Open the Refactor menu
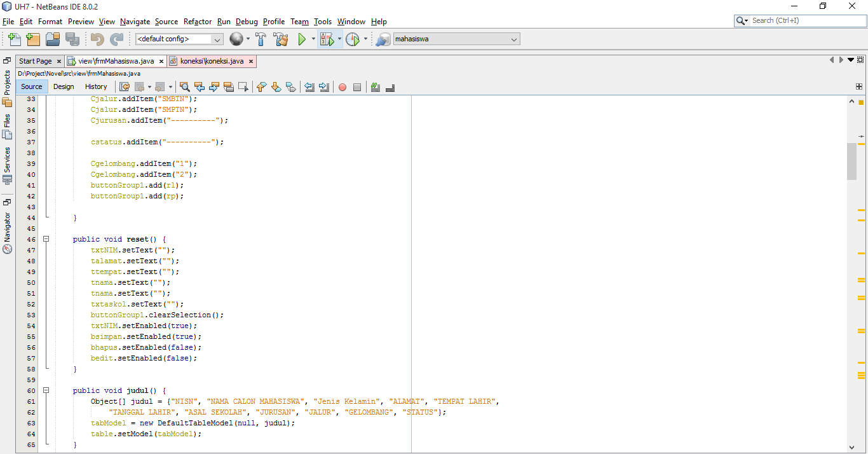 coord(197,21)
